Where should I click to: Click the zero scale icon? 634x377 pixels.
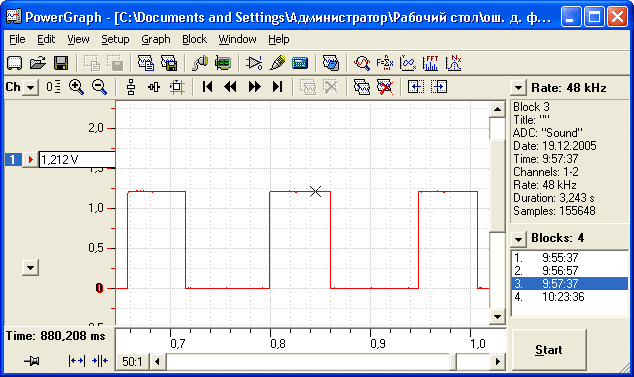coord(53,87)
